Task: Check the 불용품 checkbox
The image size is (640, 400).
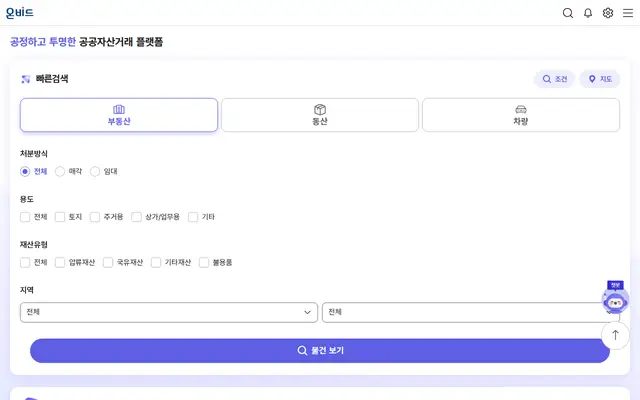Action: (204, 262)
